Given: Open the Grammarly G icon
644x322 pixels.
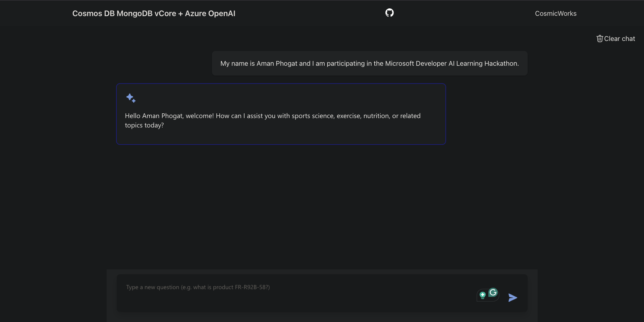Looking at the screenshot, I should (493, 292).
